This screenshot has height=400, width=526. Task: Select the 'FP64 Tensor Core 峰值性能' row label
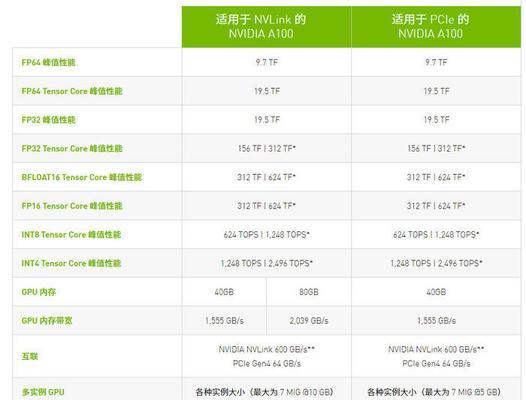pyautogui.click(x=72, y=91)
